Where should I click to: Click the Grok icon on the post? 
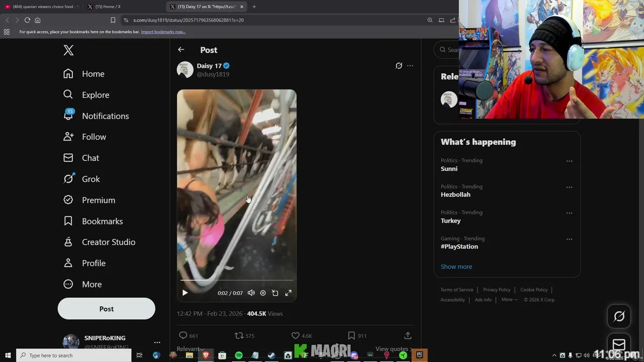(398, 66)
